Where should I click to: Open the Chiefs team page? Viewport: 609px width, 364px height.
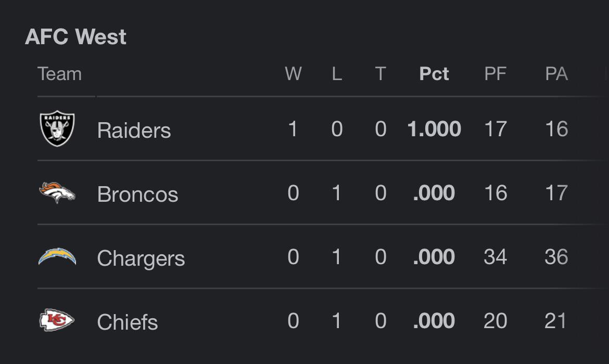pos(127,322)
